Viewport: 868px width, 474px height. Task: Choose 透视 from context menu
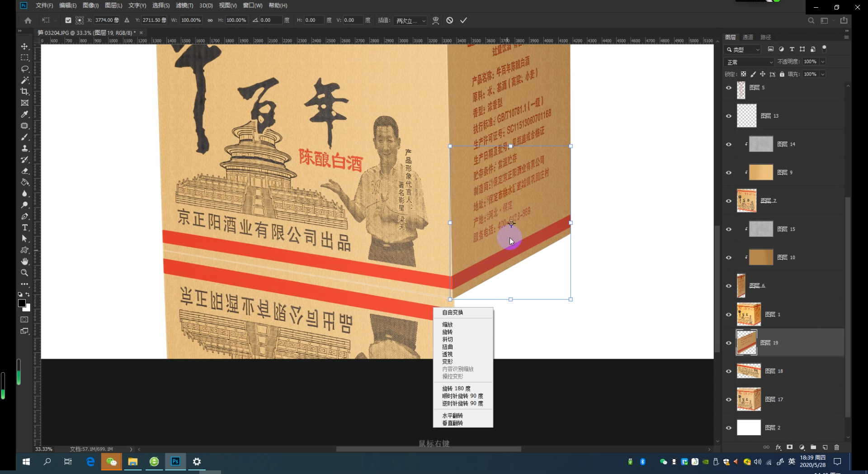(x=463, y=354)
